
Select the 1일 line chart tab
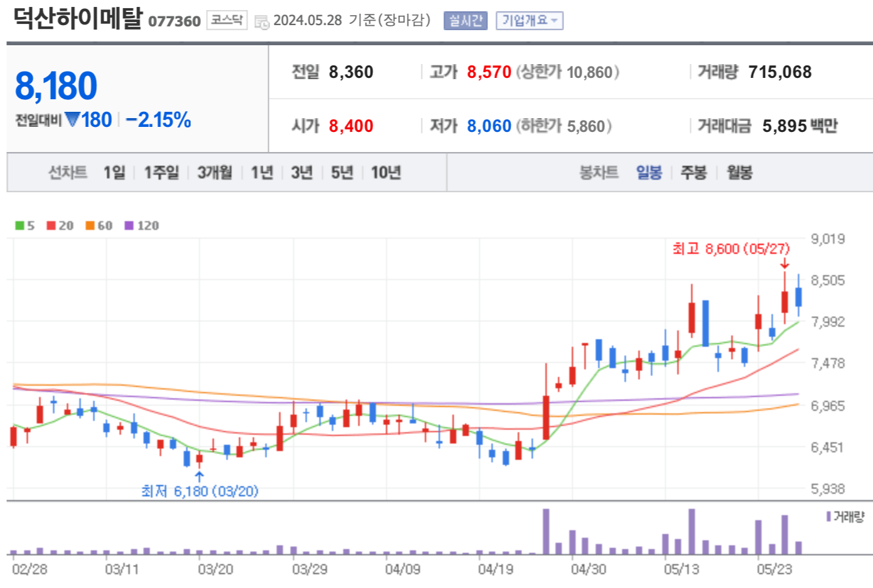pyautogui.click(x=114, y=172)
